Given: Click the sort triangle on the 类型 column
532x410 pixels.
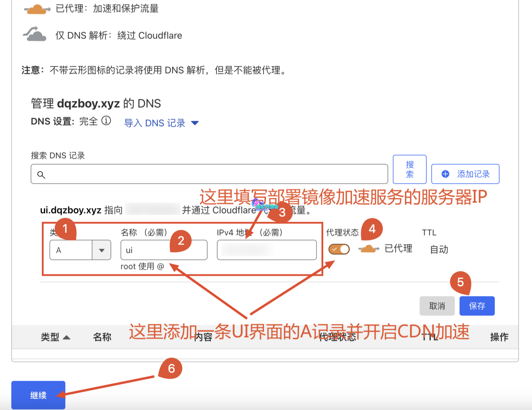Looking at the screenshot, I should tap(66, 337).
